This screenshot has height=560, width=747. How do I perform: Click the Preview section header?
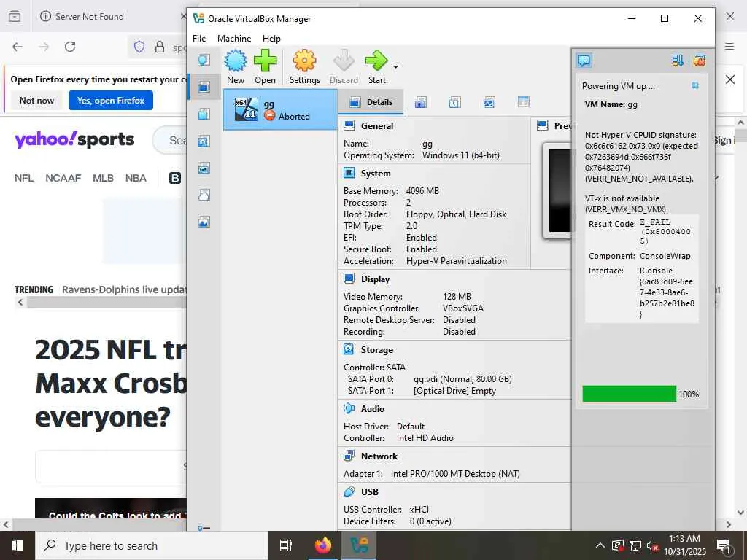pyautogui.click(x=562, y=125)
